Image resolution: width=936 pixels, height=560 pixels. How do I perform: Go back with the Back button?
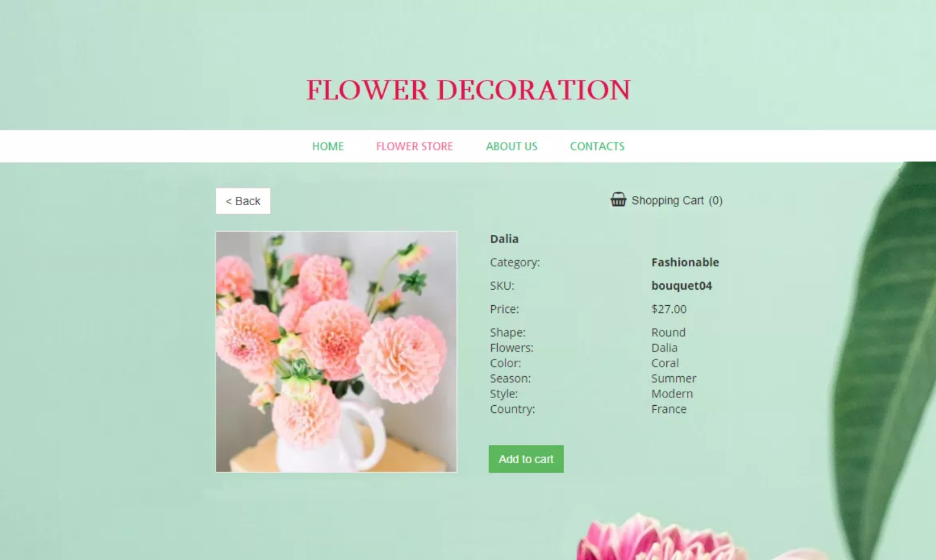243,201
